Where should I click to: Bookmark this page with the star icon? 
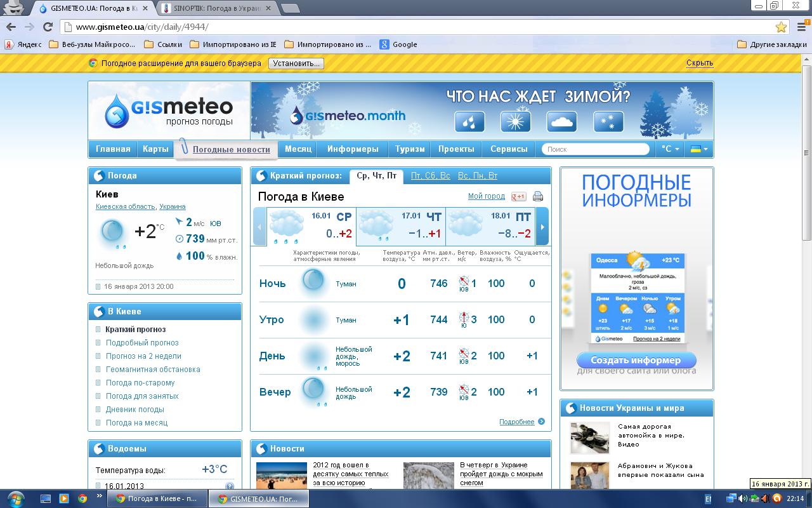pyautogui.click(x=782, y=27)
